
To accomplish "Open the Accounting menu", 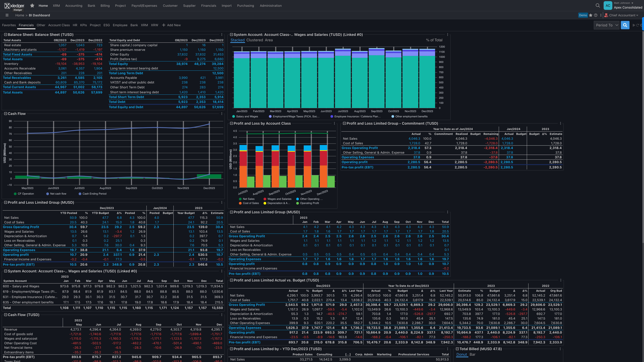I will (x=74, y=5).
